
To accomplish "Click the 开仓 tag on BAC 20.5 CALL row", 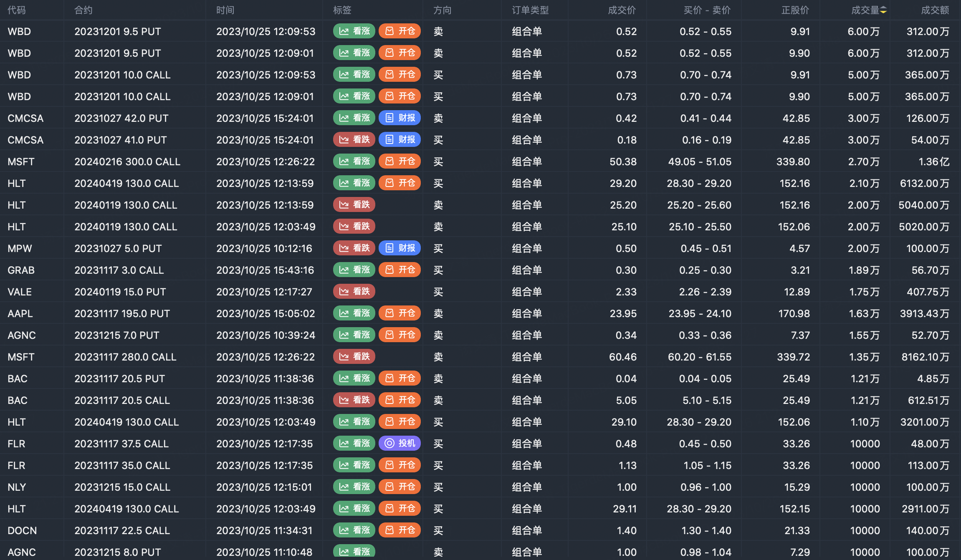I will click(400, 400).
